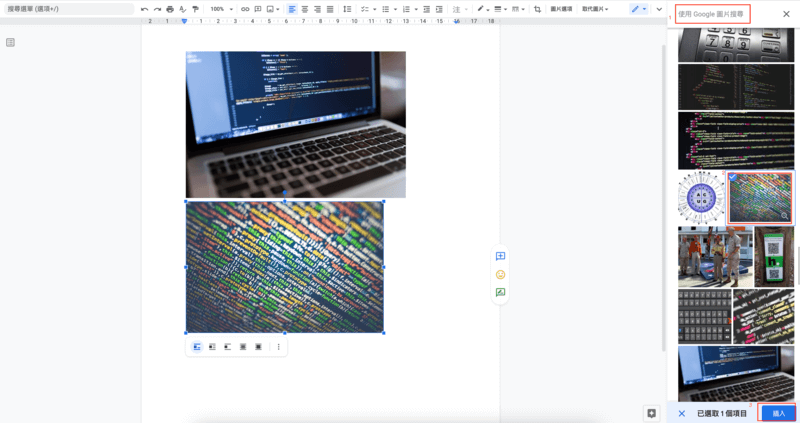The width and height of the screenshot is (800, 423).
Task: Uncheck the selected colorful code thumbnail
Action: click(733, 178)
